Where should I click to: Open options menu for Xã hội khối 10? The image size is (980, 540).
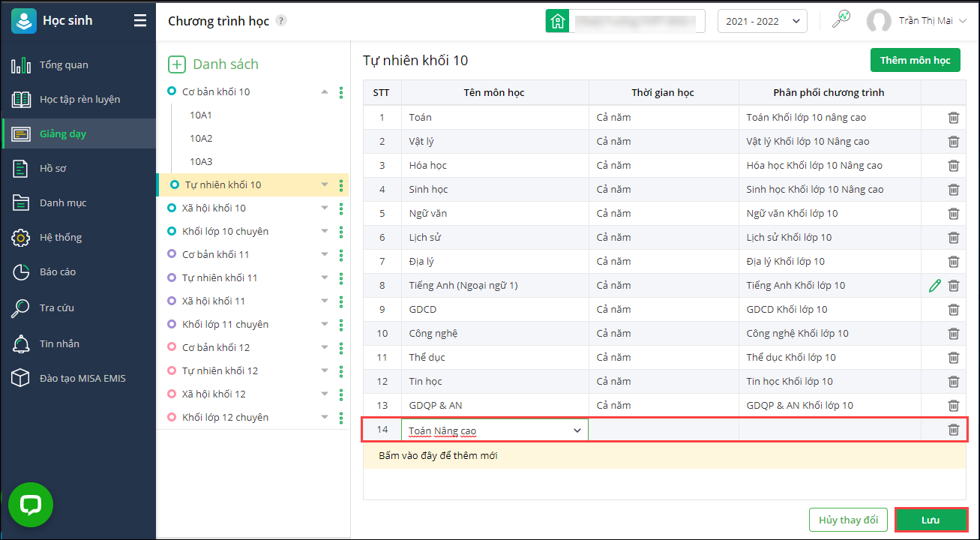pyautogui.click(x=341, y=208)
